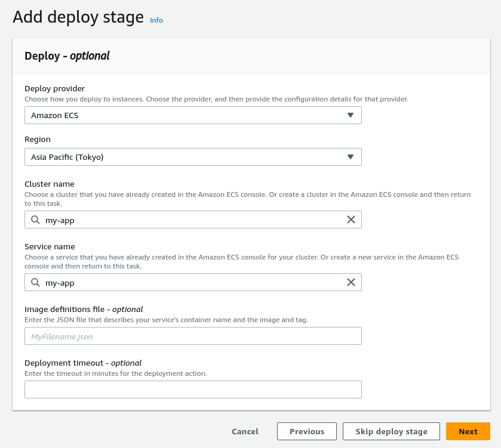This screenshot has width=501, height=448.
Task: Cancel the pipeline wizard
Action: click(245, 431)
